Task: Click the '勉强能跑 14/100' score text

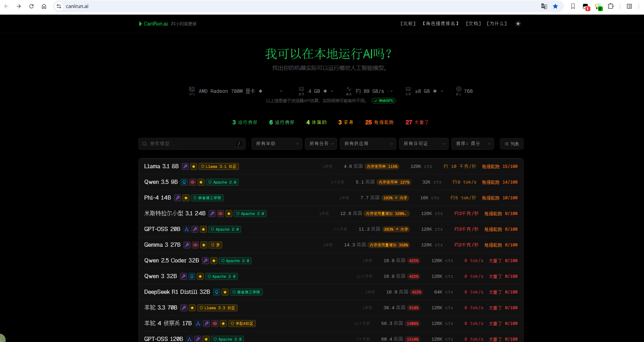Action: [500, 182]
